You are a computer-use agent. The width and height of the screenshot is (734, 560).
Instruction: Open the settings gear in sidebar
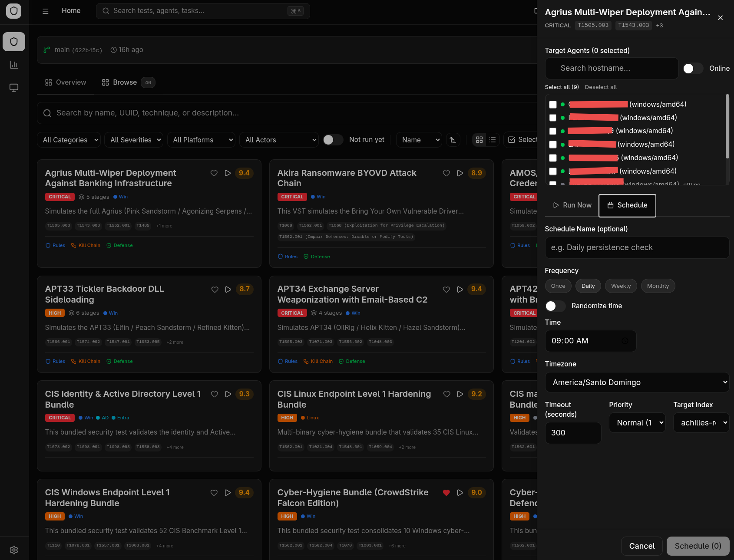tap(14, 550)
